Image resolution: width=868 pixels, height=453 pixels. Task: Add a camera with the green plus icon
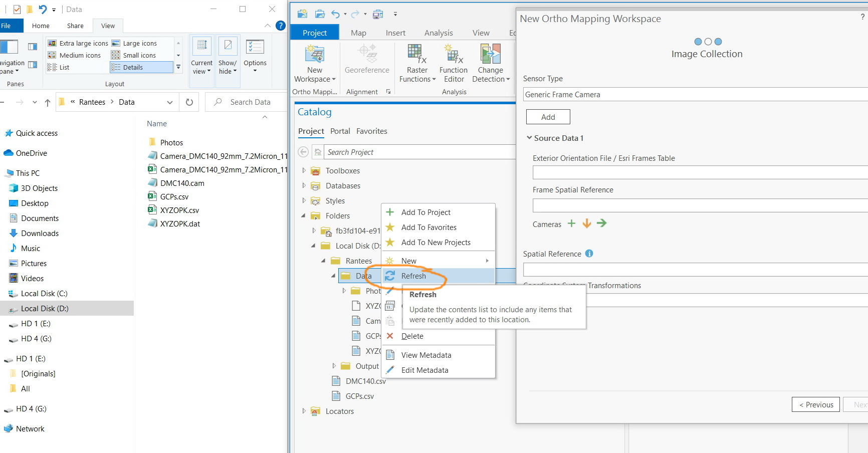(x=571, y=223)
